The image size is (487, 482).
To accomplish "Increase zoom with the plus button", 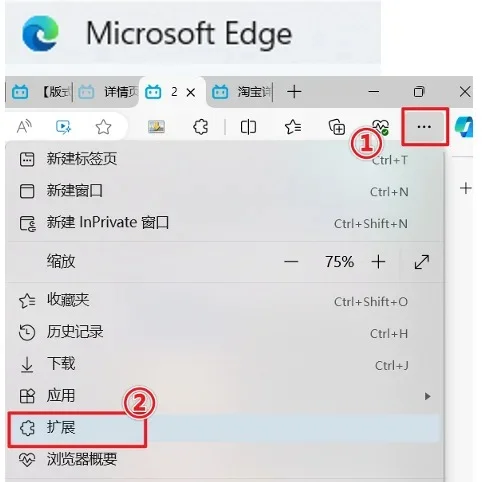I will point(378,262).
